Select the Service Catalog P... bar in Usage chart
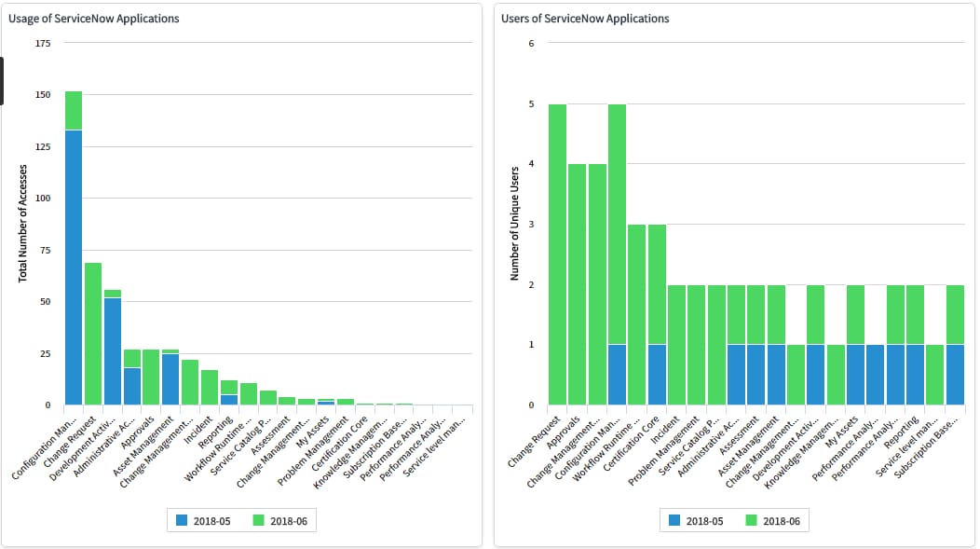The height and width of the screenshot is (549, 980). point(268,398)
